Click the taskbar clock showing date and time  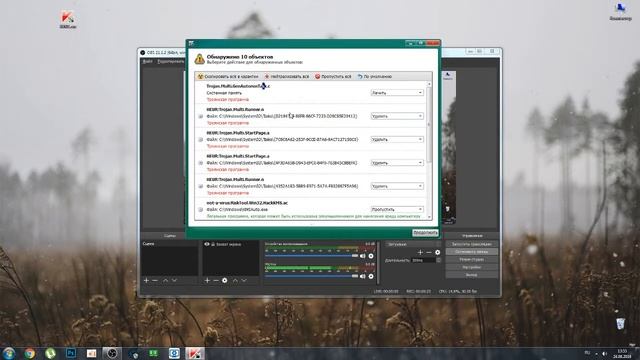622,353
